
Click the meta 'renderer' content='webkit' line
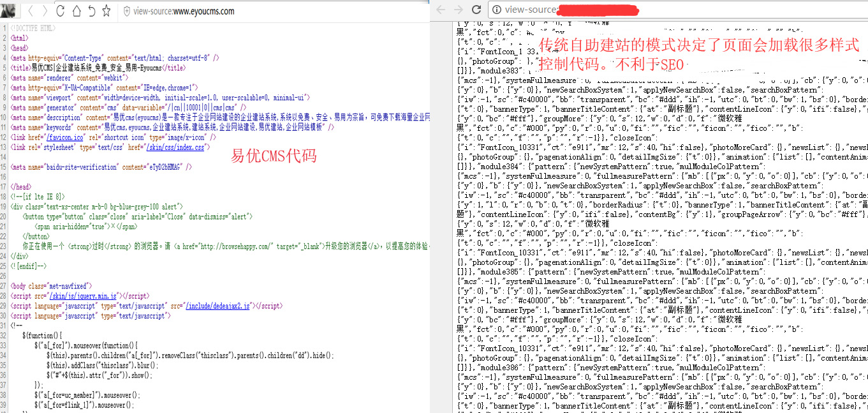(70, 77)
